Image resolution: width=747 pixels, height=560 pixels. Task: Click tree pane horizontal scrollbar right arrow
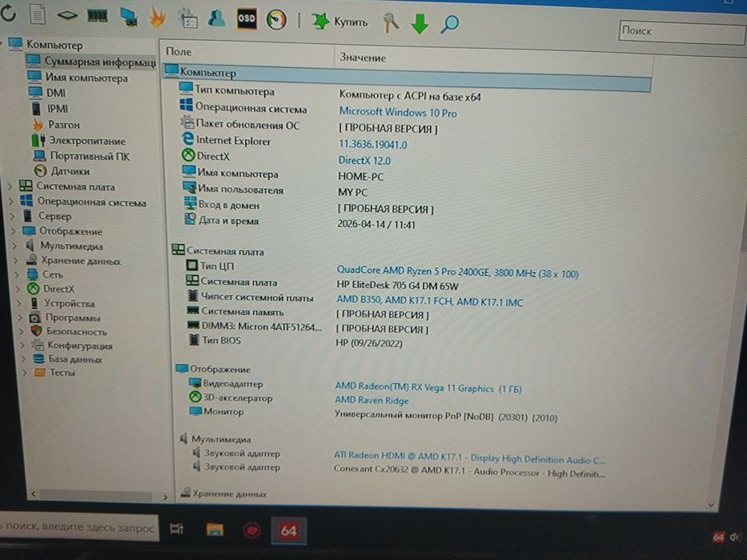pos(165,497)
